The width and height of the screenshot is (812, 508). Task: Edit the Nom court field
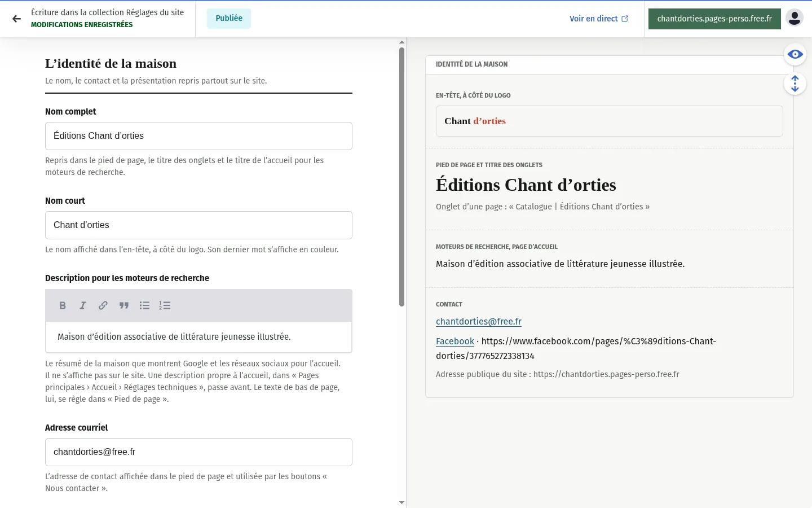point(198,225)
